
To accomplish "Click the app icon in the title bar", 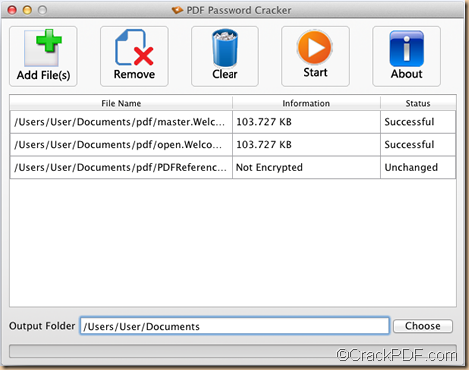I will [x=177, y=10].
